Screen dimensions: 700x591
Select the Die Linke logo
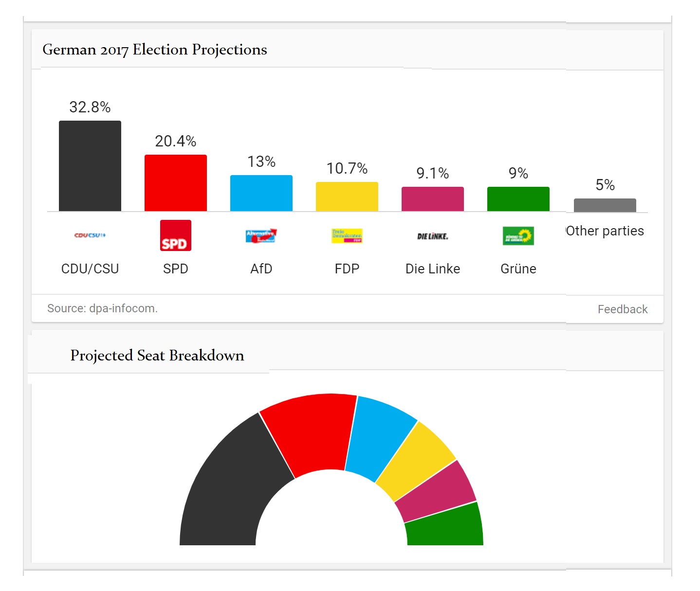click(433, 236)
